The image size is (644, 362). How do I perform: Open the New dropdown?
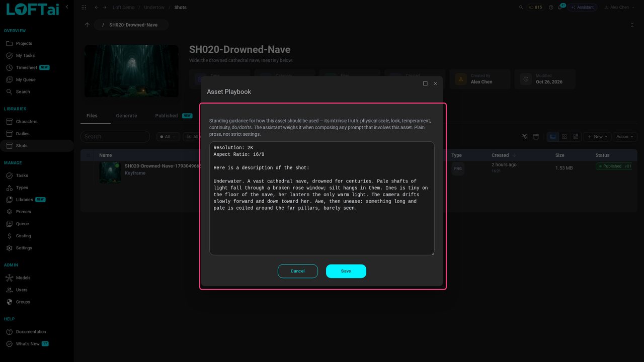coord(597,137)
